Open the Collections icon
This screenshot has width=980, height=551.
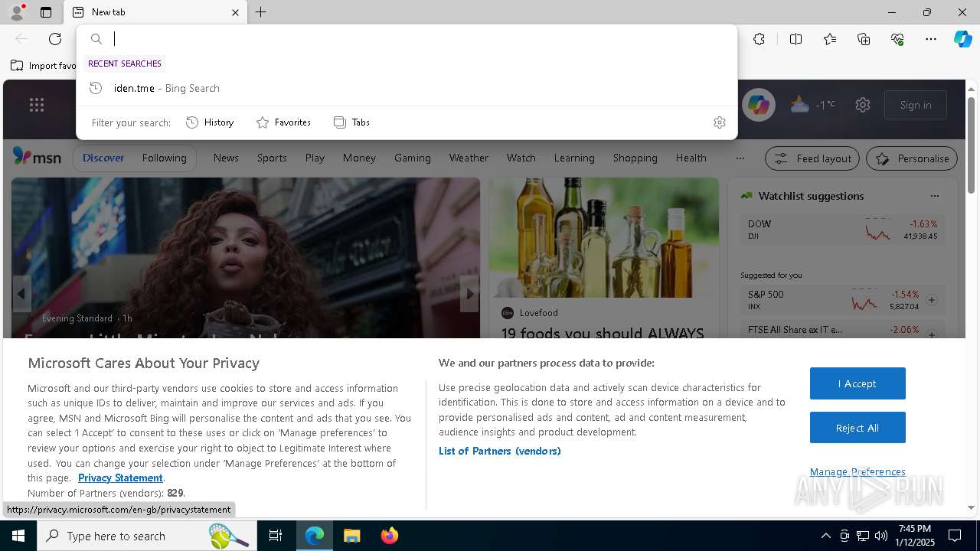[x=864, y=39]
